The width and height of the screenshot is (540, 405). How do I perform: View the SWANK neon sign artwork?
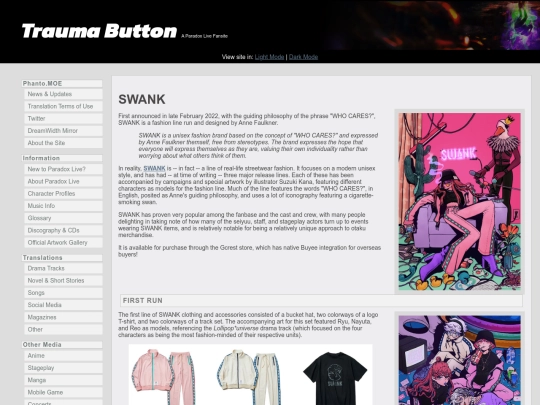click(459, 201)
